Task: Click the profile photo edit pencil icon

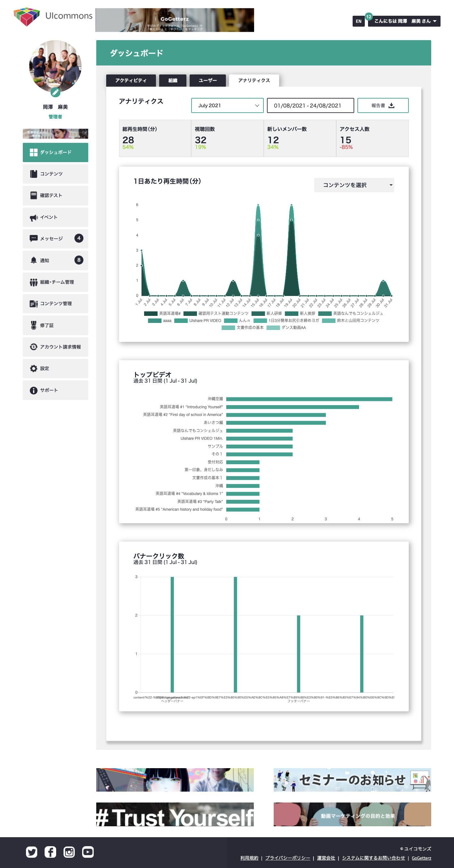Action: click(55, 92)
